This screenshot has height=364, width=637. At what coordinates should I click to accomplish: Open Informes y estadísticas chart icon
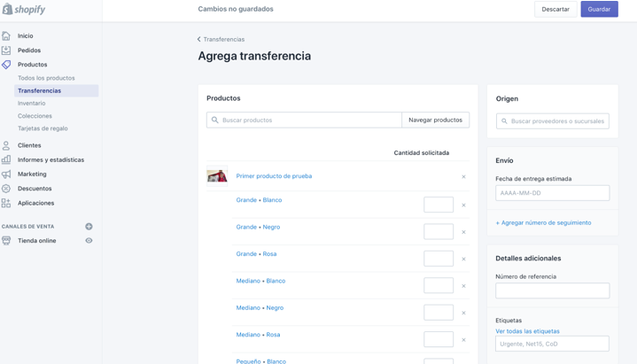[x=6, y=160]
